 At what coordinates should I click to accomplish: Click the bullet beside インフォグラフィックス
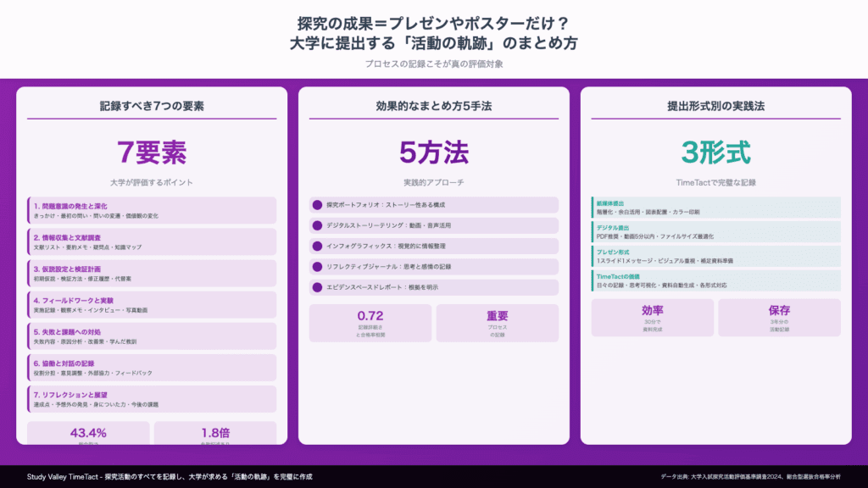[318, 246]
